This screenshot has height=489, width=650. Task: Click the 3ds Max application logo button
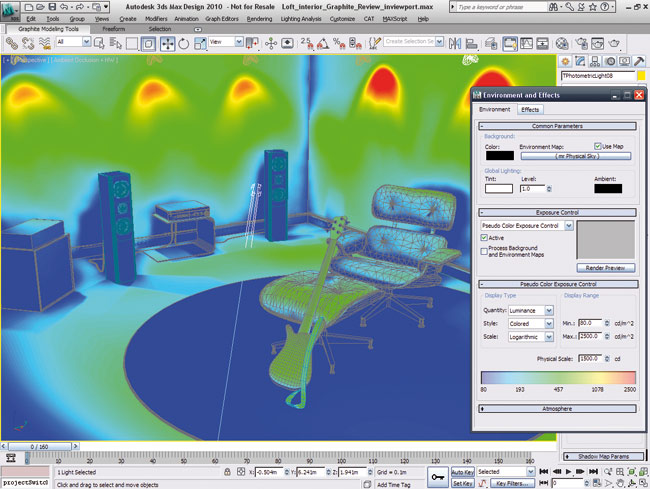[11, 11]
